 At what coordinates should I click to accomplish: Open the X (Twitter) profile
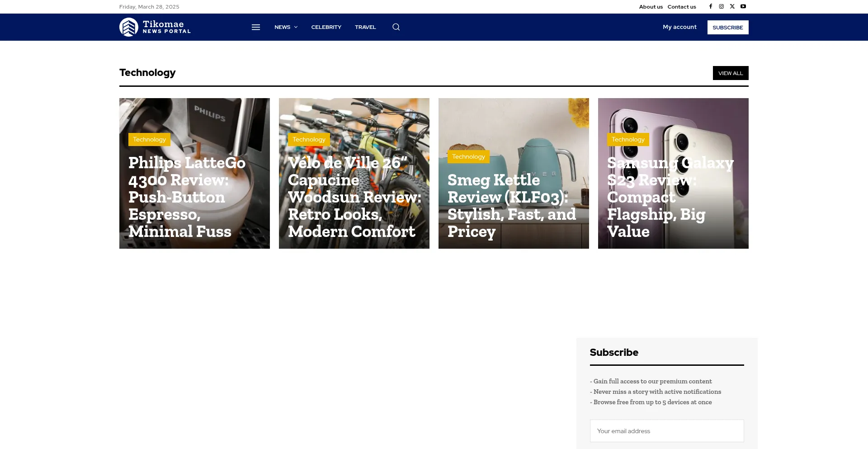tap(732, 6)
